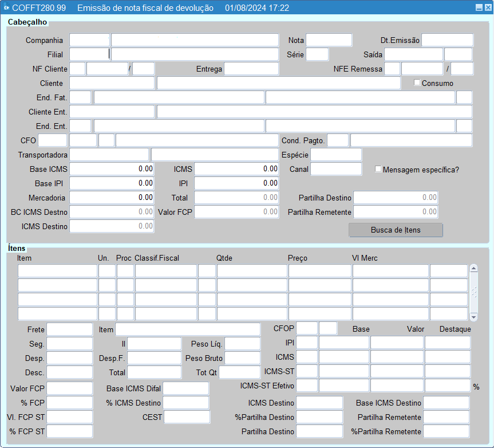Close the COFFT280.99 form window
The width and height of the screenshot is (494, 448).
click(487, 8)
